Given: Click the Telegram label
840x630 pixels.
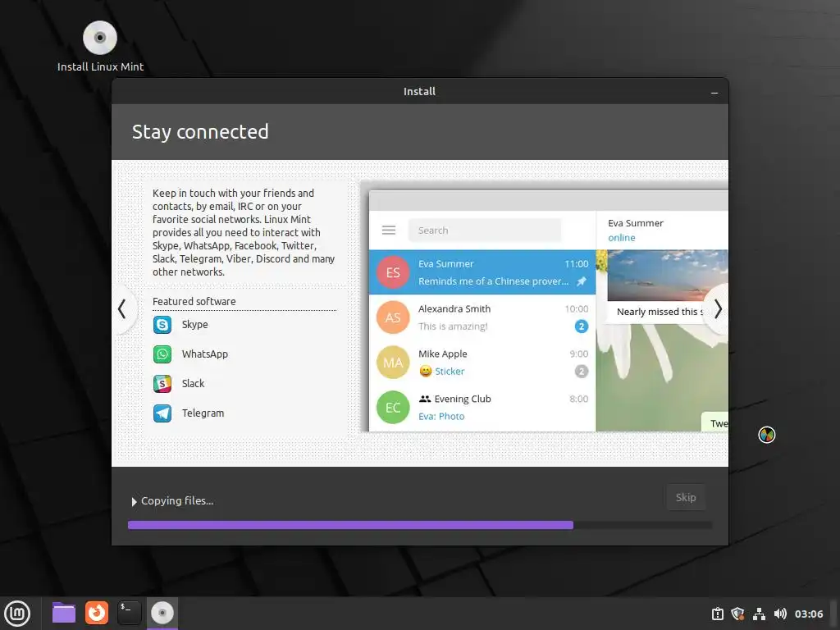Looking at the screenshot, I should click(203, 413).
